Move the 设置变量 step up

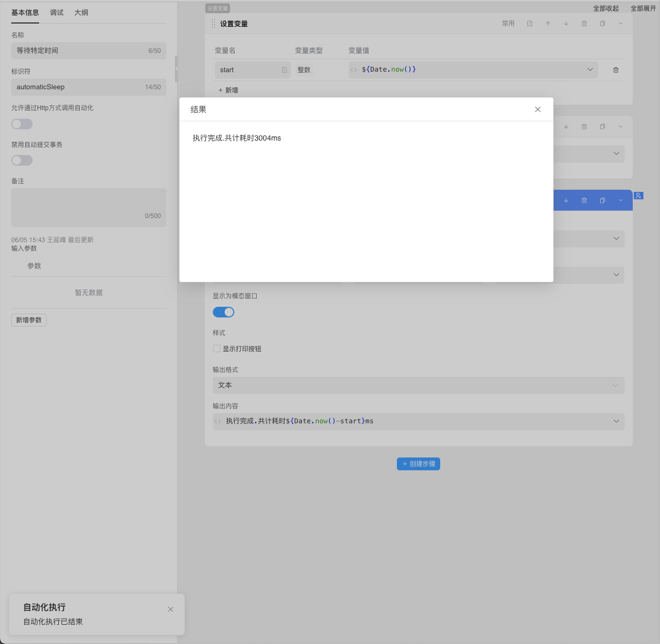click(548, 24)
